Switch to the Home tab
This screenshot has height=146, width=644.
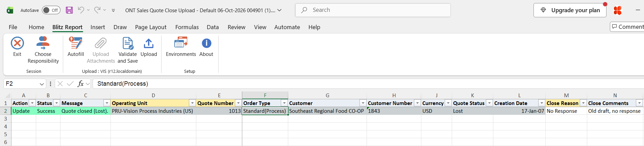pyautogui.click(x=36, y=27)
